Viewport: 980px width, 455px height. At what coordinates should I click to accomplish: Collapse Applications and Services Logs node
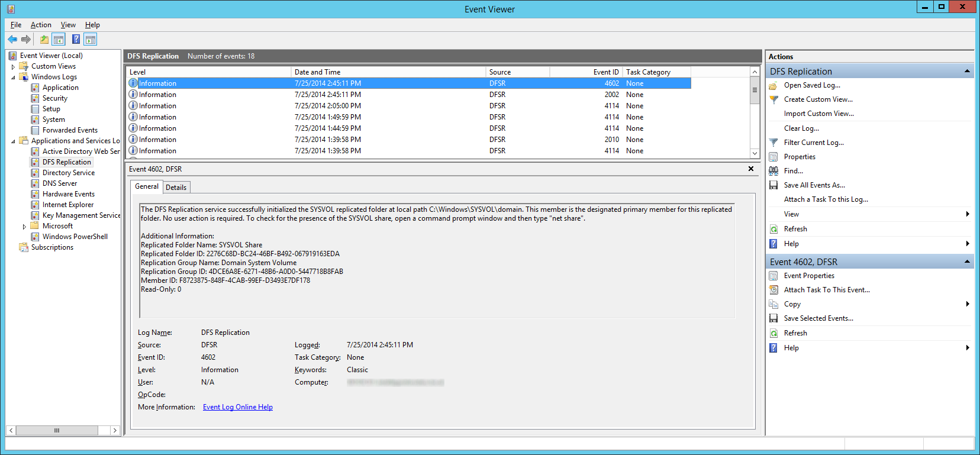click(x=13, y=141)
